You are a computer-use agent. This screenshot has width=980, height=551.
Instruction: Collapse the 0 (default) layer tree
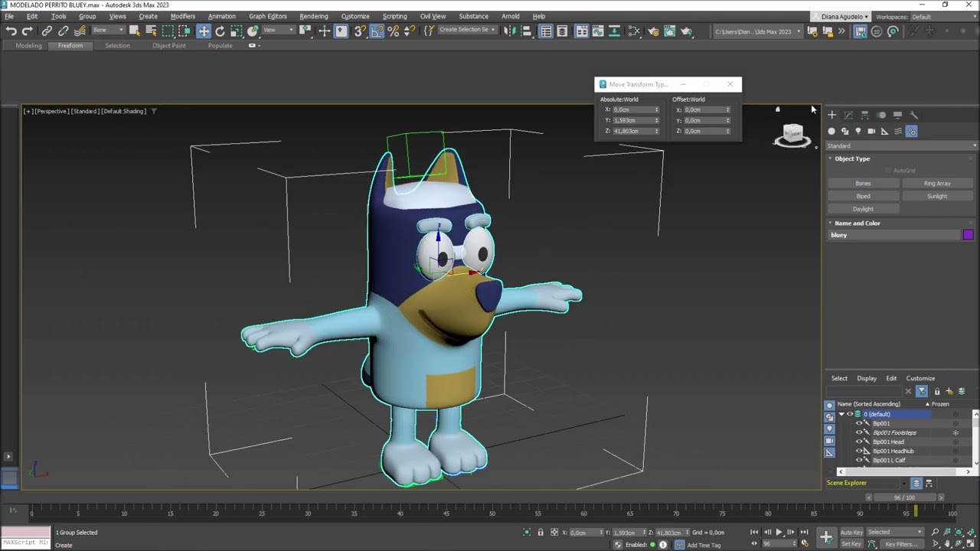tap(841, 414)
